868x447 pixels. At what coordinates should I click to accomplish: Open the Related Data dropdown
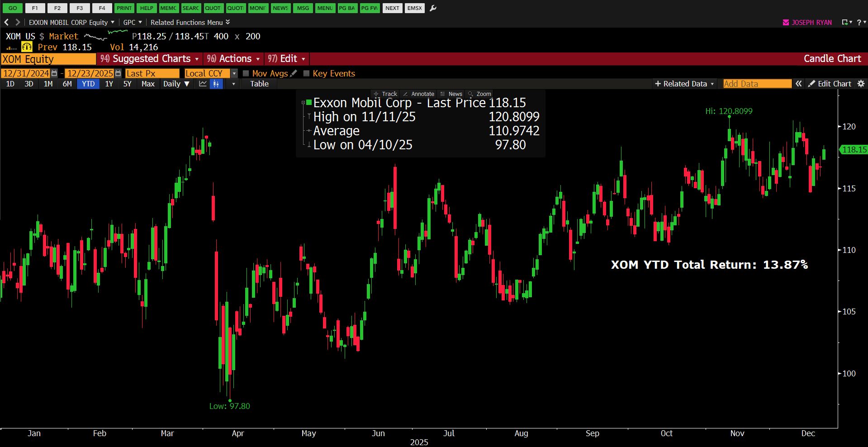[684, 84]
